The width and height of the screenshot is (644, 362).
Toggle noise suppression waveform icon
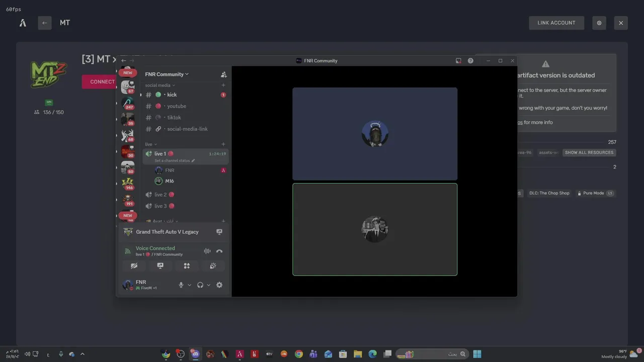[207, 251]
